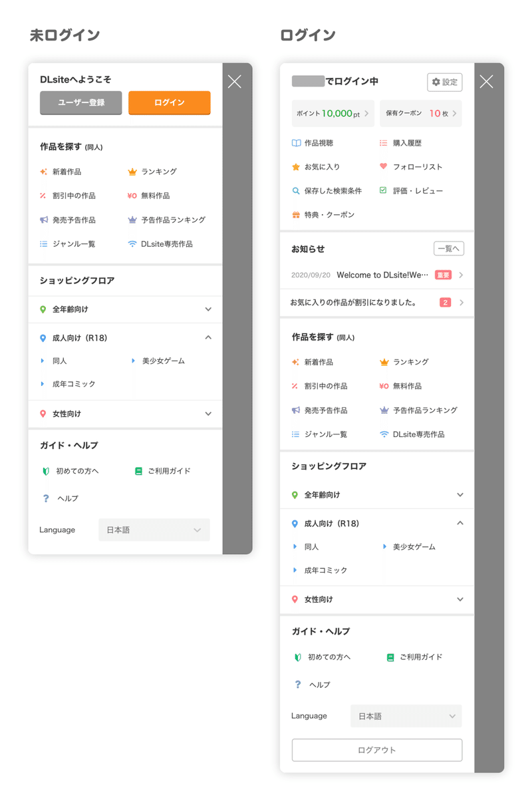
Task: Click the 無料作品 ¥0 icon in the logged-in panel
Action: point(384,387)
